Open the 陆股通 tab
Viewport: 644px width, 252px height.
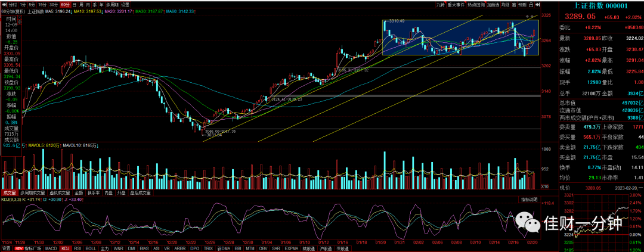point(308,248)
